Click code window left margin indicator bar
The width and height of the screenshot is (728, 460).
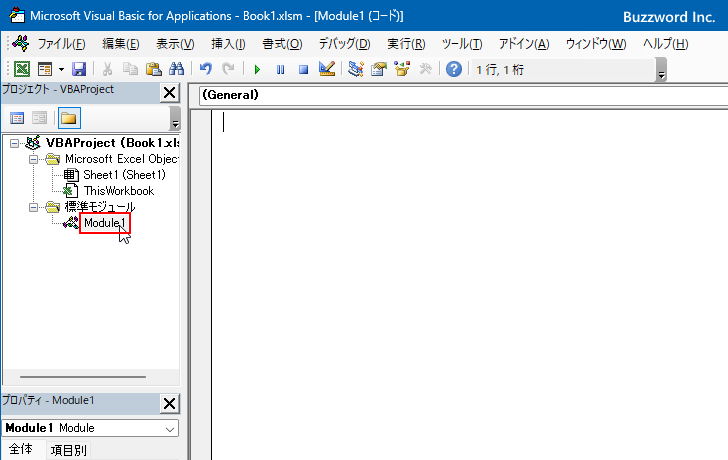coord(201,285)
